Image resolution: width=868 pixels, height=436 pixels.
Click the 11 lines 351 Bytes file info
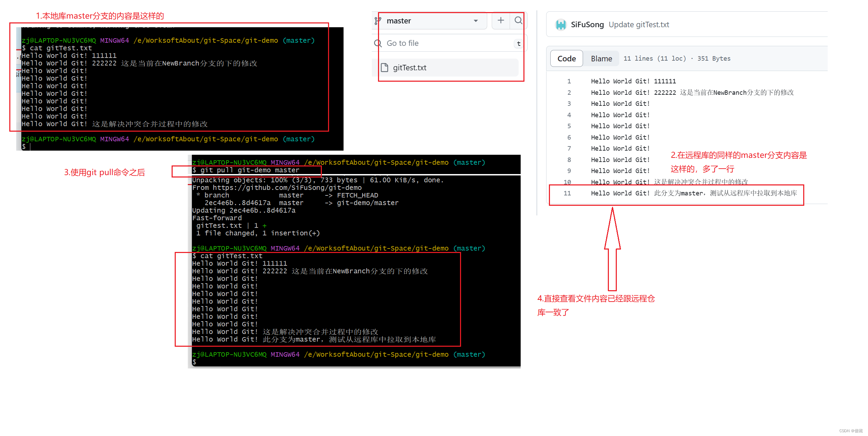677,59
